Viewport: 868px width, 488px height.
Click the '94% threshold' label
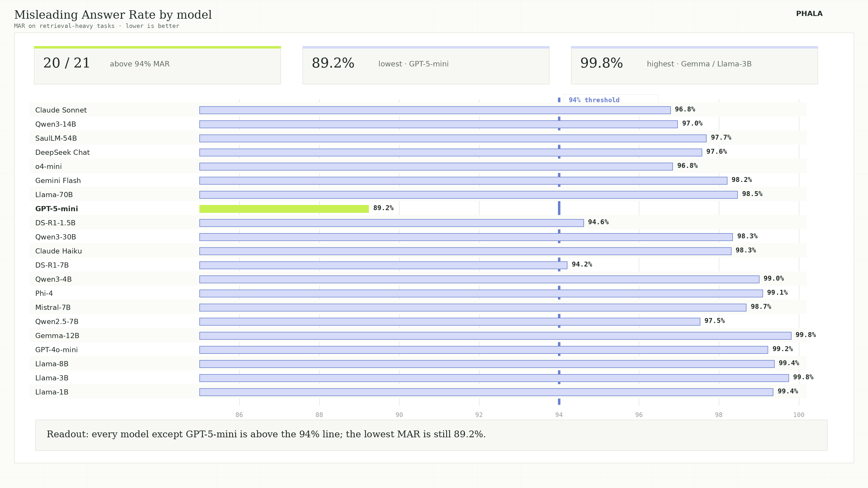pyautogui.click(x=594, y=100)
